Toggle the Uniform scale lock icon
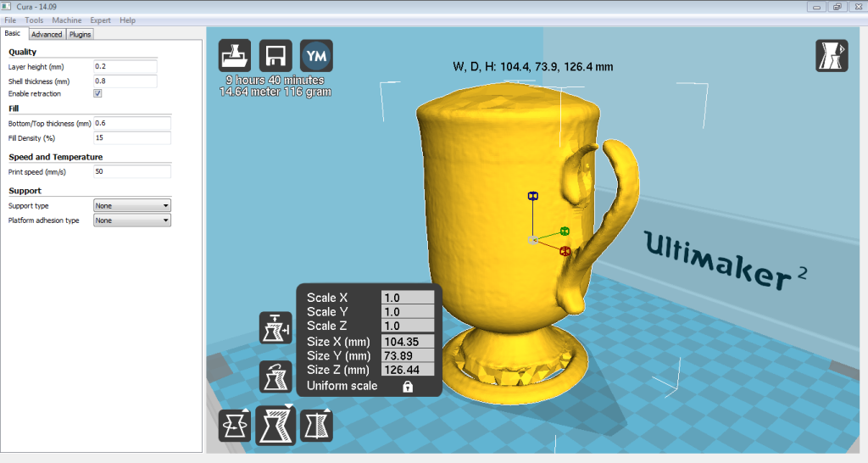Viewport: 868px width, 463px height. click(408, 387)
